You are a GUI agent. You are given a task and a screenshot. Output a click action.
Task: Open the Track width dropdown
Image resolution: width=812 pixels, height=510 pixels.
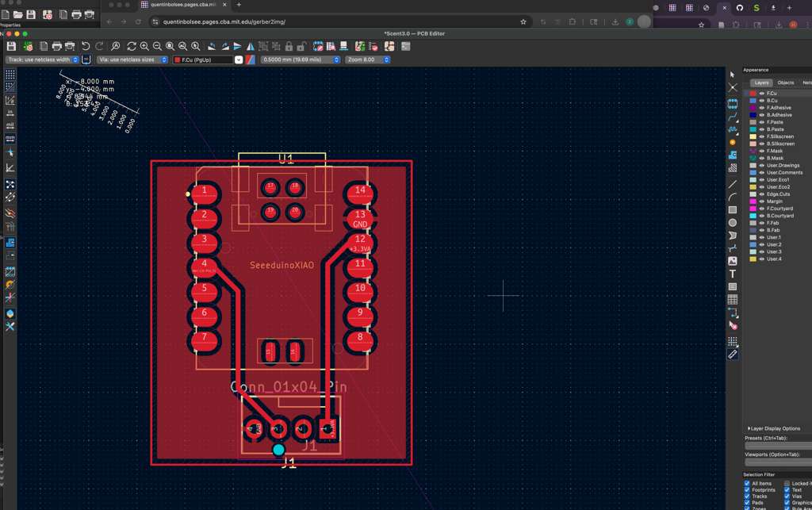(x=75, y=59)
